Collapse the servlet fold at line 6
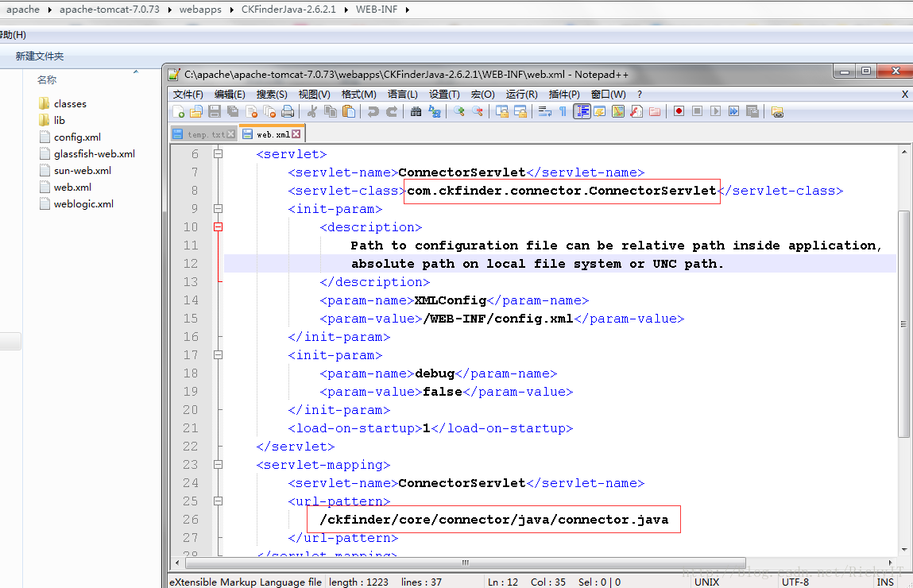The width and height of the screenshot is (913, 588). point(219,154)
